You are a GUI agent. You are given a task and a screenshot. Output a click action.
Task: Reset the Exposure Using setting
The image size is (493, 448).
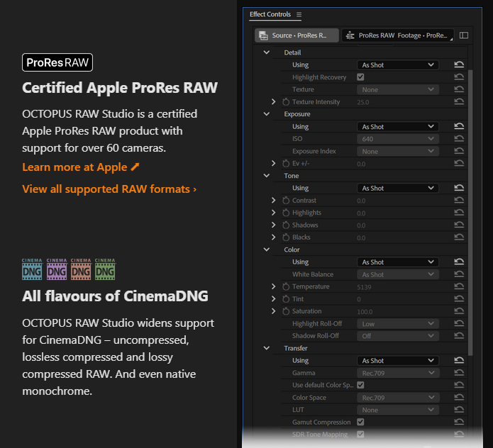click(459, 126)
